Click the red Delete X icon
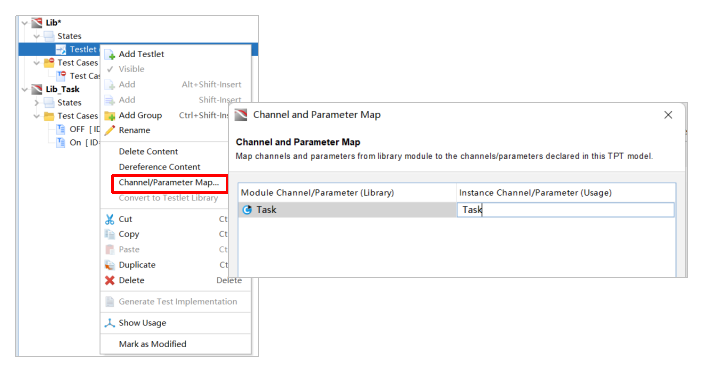 coord(110,281)
